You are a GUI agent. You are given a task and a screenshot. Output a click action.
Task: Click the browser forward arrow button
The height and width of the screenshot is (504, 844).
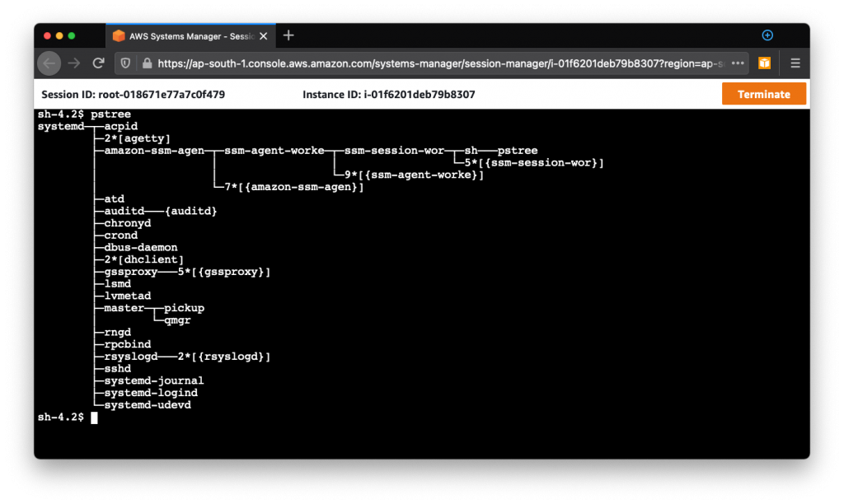tap(73, 63)
